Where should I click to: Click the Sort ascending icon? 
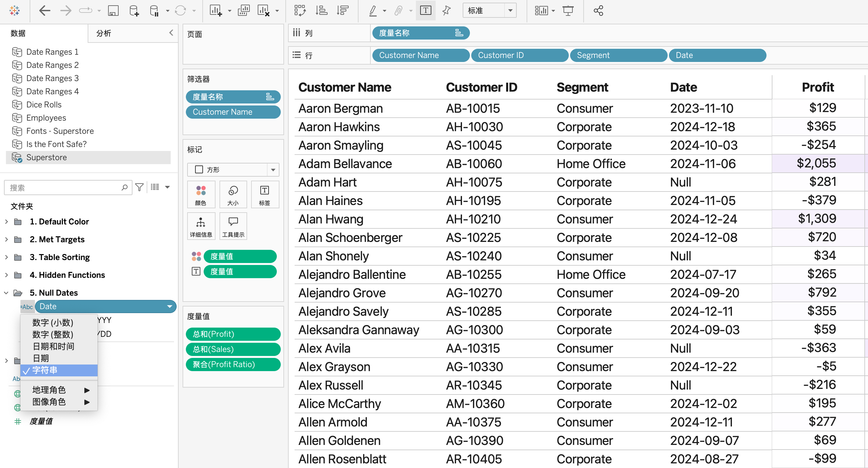pos(321,11)
